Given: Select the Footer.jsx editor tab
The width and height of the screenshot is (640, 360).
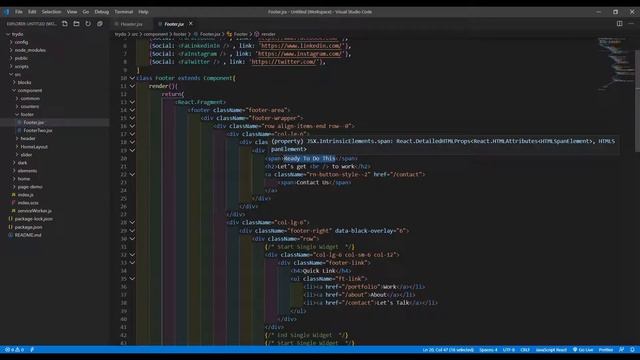Looking at the screenshot, I should pyautogui.click(x=174, y=24).
